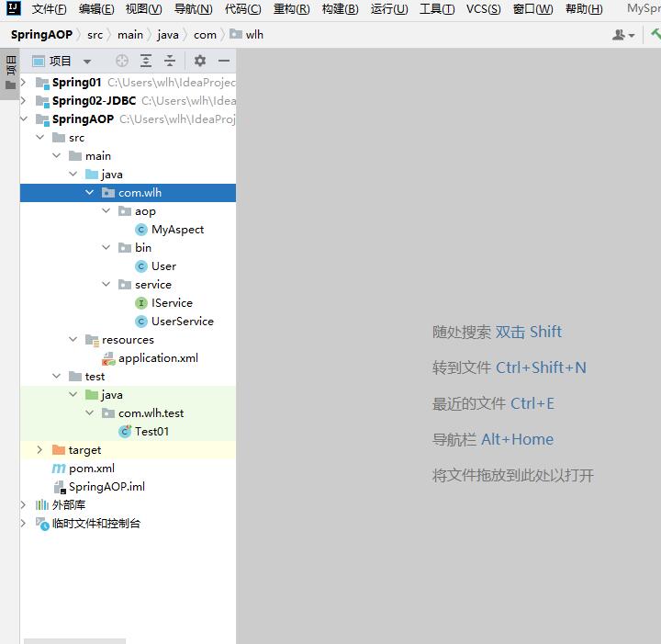Click the blue main java source folder icon
661x644 pixels.
[x=92, y=175]
